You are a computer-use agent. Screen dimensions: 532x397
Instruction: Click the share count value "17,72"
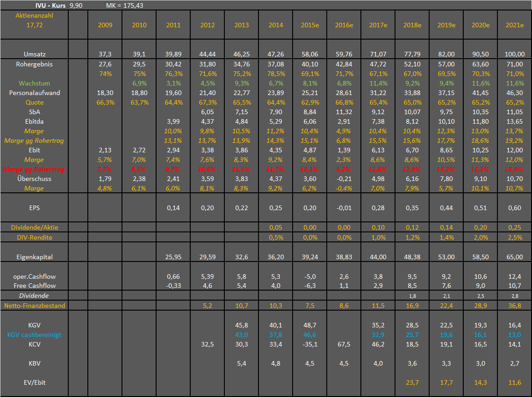[x=34, y=25]
